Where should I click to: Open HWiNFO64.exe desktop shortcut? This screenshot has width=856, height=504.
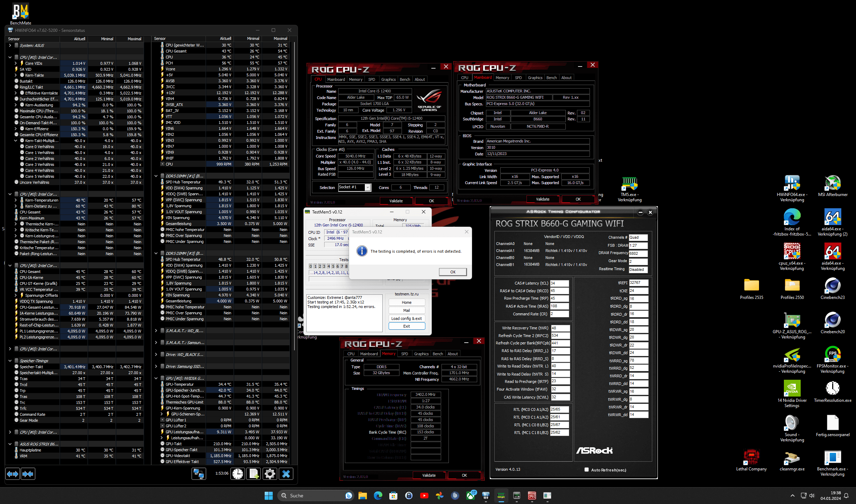(x=792, y=189)
